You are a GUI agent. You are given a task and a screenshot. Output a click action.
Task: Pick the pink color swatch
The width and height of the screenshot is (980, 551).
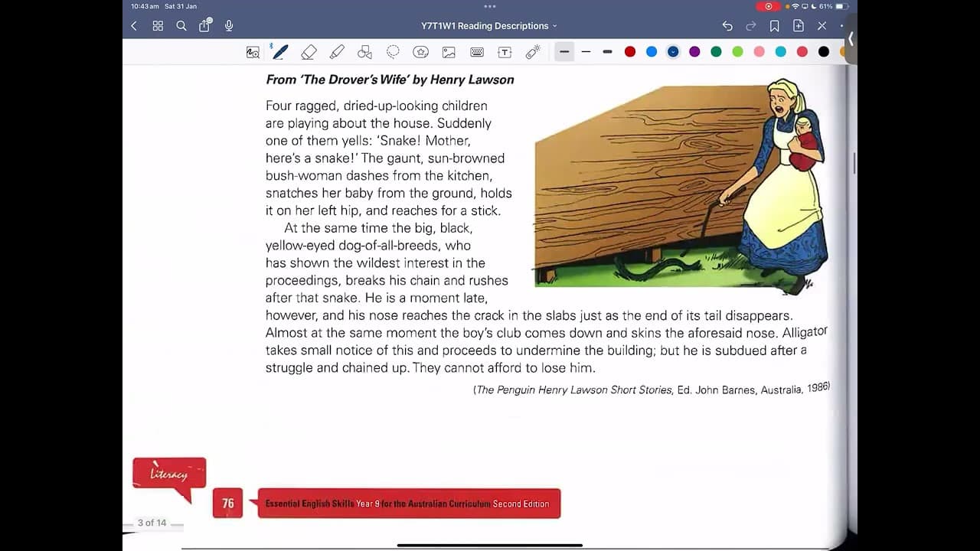(x=759, y=52)
